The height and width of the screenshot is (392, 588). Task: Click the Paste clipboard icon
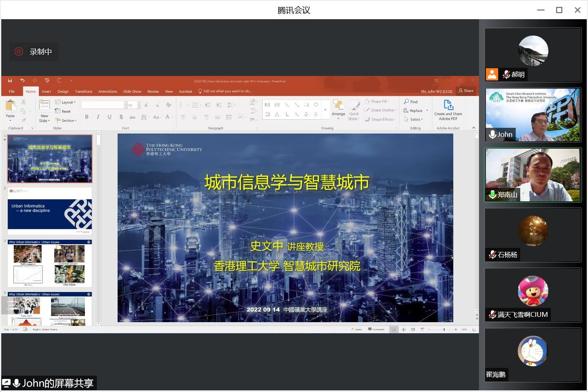pos(10,106)
